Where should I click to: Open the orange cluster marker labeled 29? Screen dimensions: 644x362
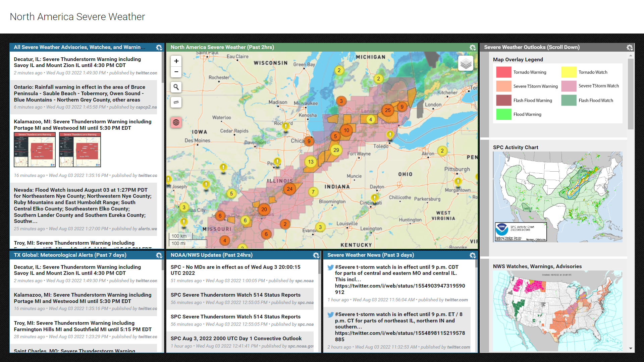point(336,150)
